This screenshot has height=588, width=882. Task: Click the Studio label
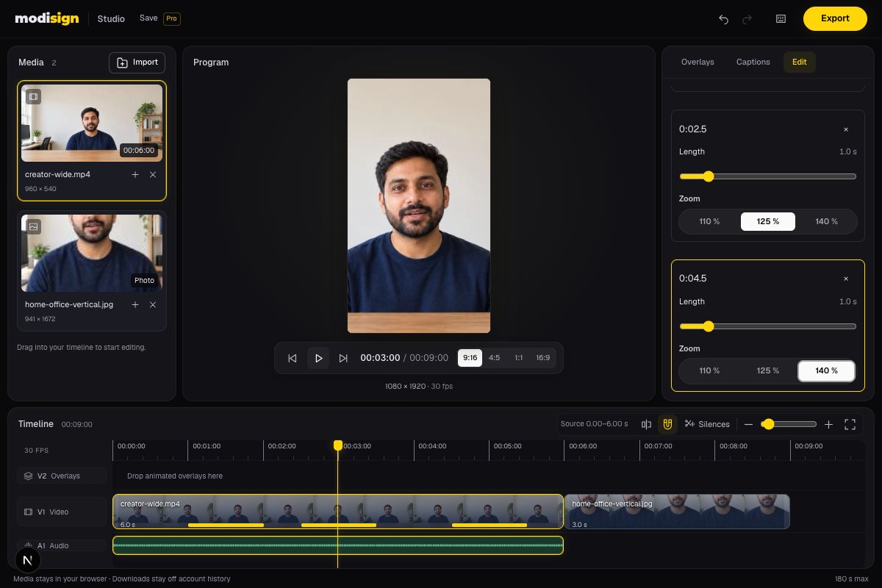(111, 18)
